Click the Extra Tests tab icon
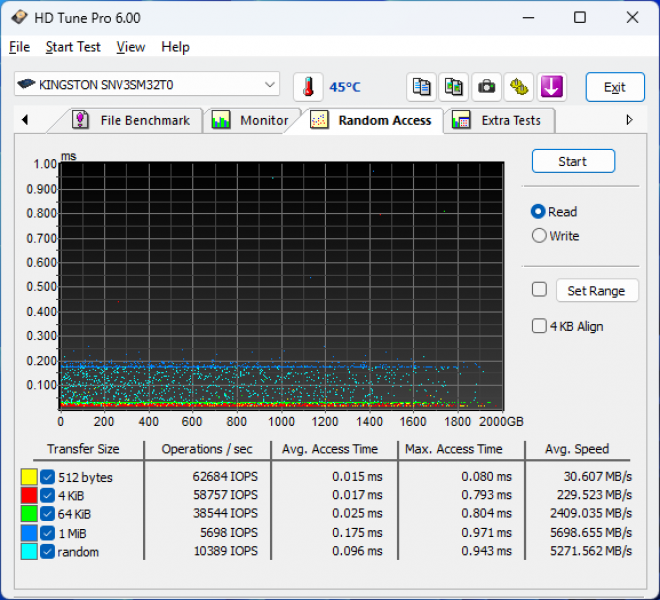The width and height of the screenshot is (660, 600). 461,121
